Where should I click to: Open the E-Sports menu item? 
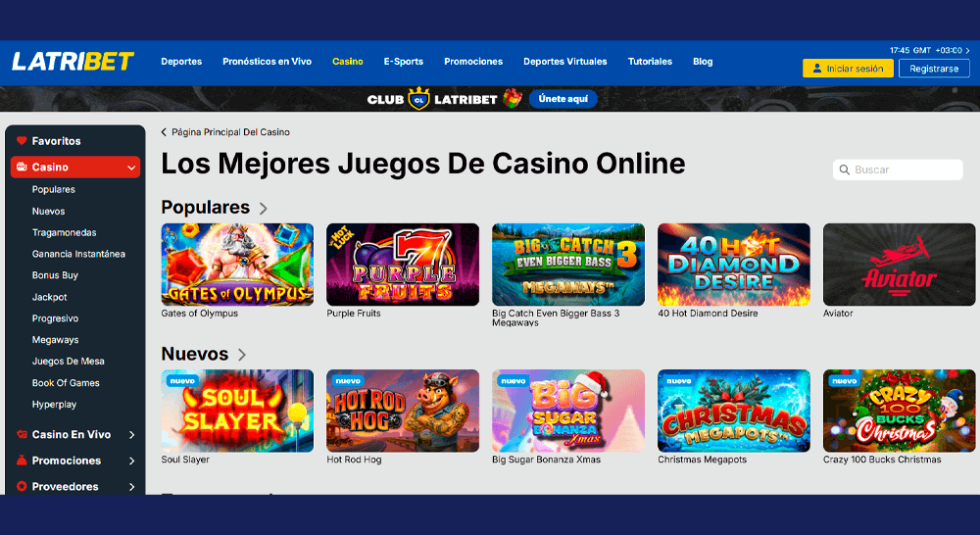[x=403, y=62]
